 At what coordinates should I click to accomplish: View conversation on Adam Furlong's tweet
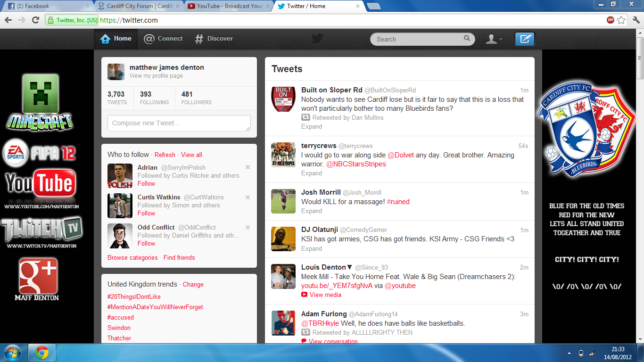point(330,341)
